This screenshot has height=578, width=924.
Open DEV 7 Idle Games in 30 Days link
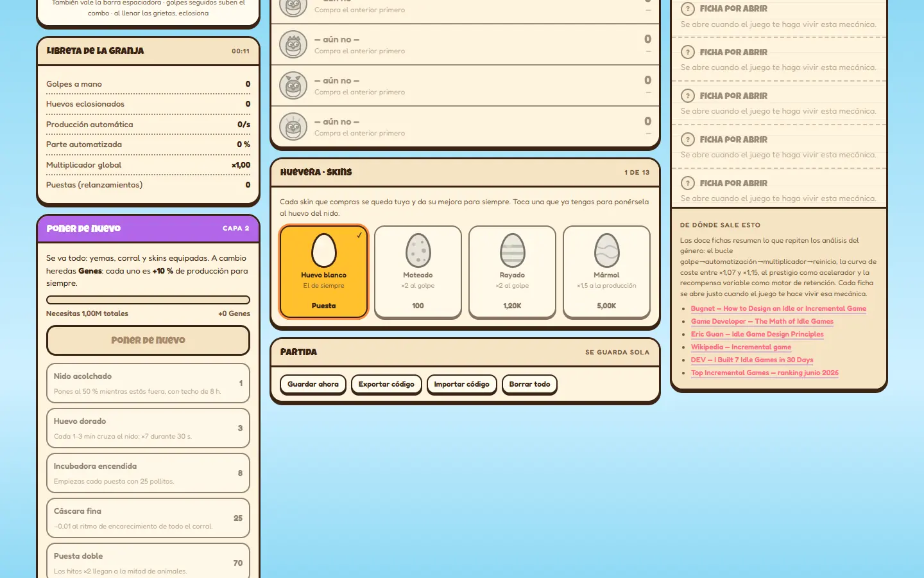click(x=752, y=360)
